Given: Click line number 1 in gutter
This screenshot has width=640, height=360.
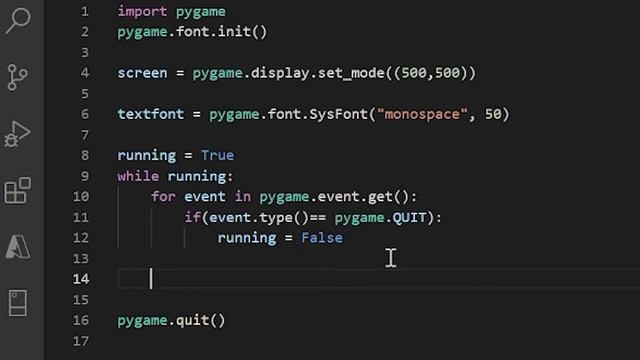Looking at the screenshot, I should coord(84,11).
